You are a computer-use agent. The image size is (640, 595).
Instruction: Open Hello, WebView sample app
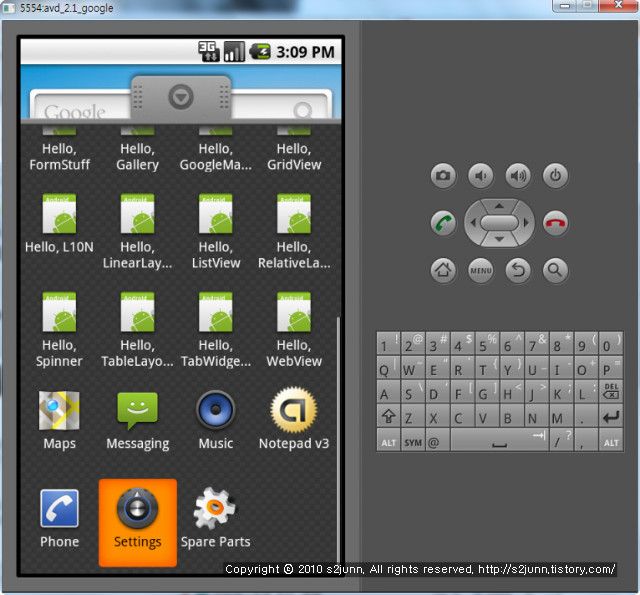click(x=294, y=330)
